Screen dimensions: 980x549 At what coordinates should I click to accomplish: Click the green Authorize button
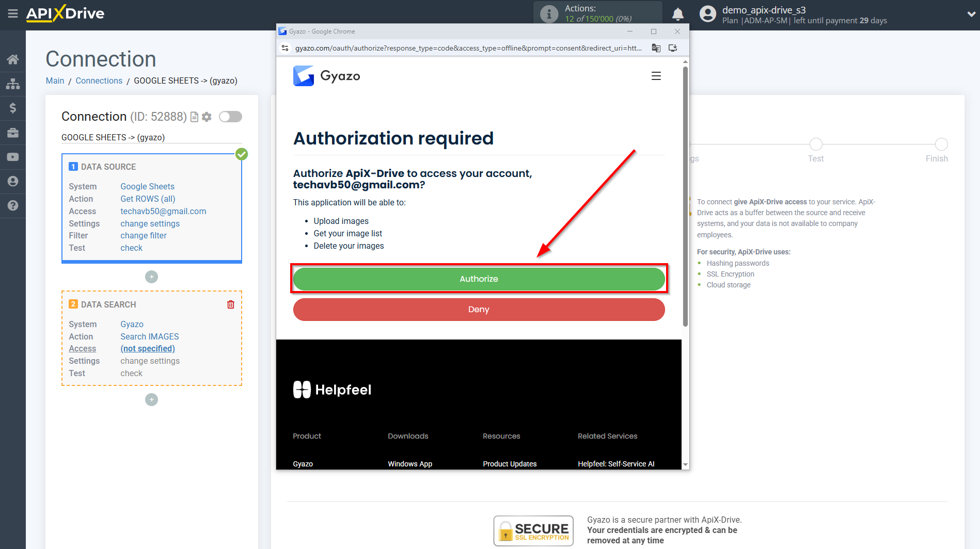(x=478, y=279)
